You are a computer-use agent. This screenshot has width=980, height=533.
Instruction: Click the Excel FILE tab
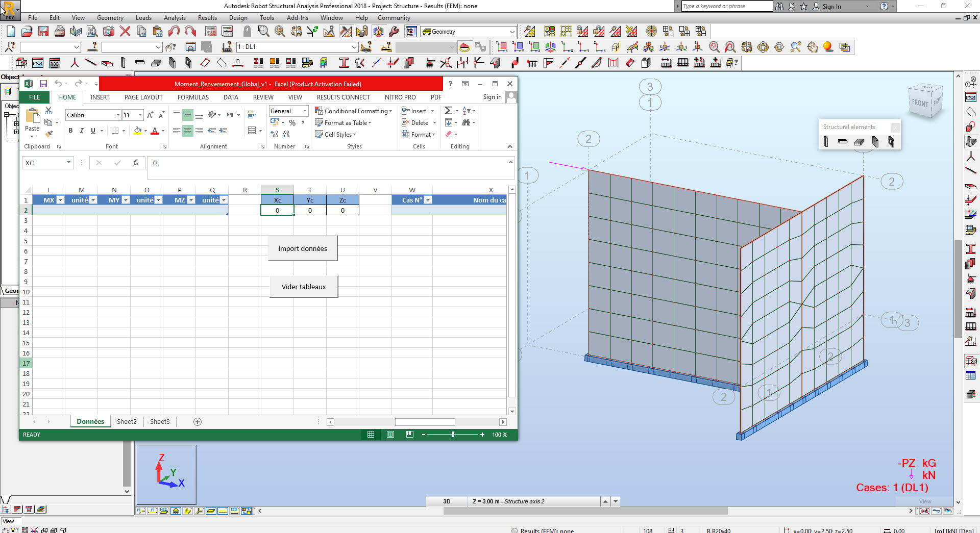35,97
